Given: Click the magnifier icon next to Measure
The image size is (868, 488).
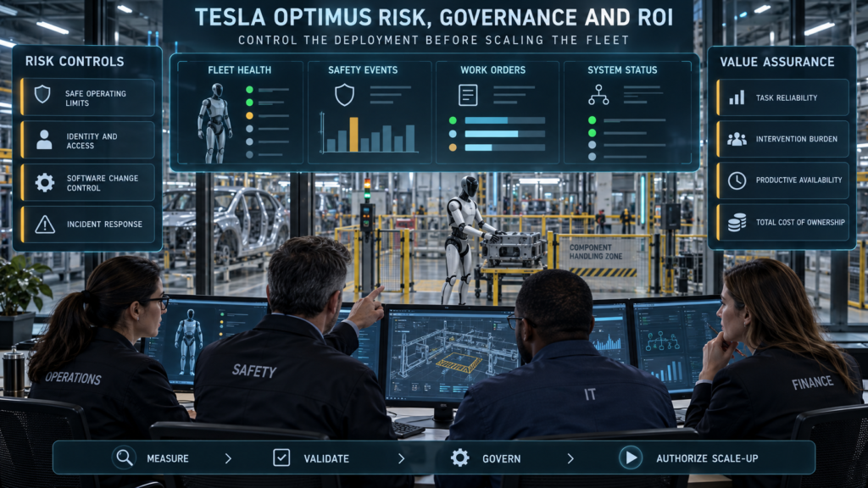Looking at the screenshot, I should click(124, 457).
